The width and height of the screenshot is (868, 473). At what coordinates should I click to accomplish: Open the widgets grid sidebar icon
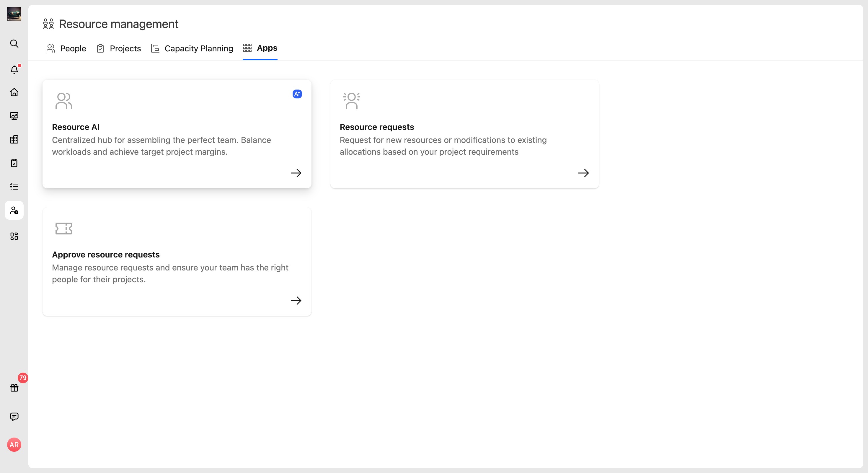point(14,236)
